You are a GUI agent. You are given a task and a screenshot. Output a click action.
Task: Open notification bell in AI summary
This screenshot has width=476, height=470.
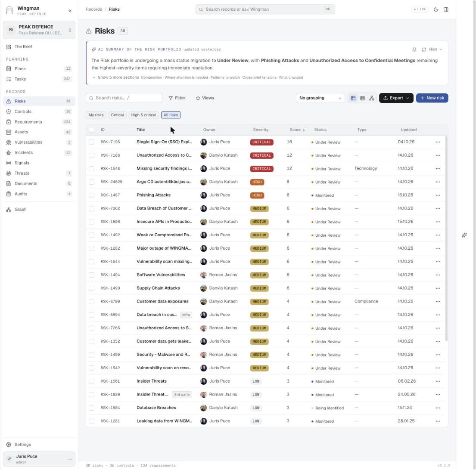coord(414,49)
